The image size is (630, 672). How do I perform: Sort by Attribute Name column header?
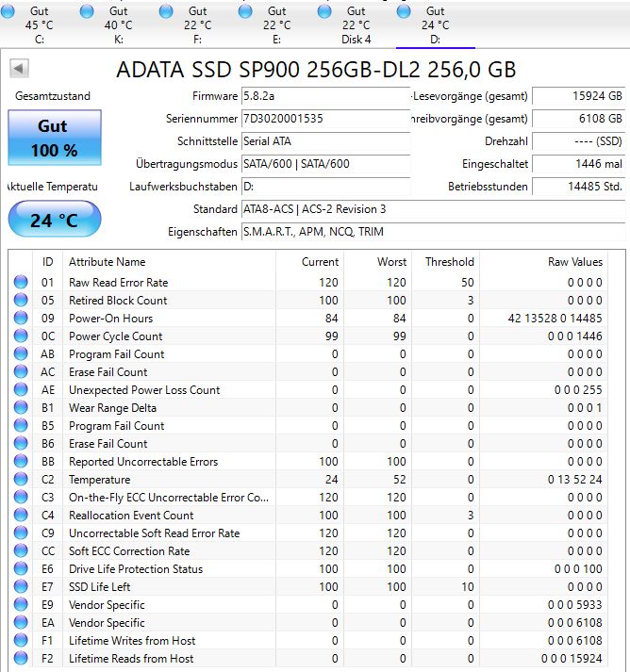pyautogui.click(x=170, y=262)
